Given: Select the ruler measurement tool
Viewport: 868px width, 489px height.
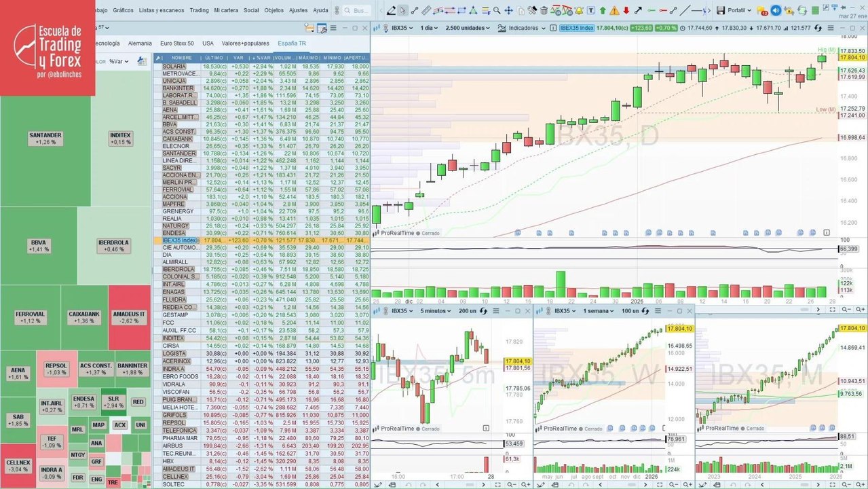Looking at the screenshot, I should click(x=426, y=11).
